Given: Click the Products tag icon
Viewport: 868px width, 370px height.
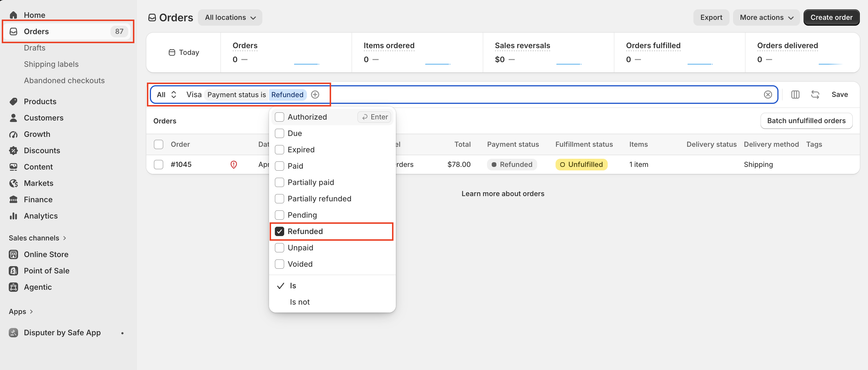Looking at the screenshot, I should click(13, 102).
